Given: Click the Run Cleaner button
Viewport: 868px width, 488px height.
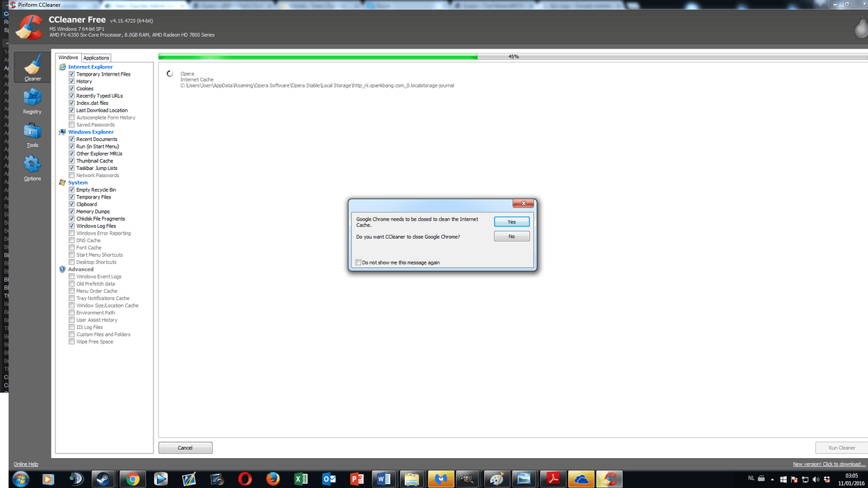Looking at the screenshot, I should pos(842,448).
